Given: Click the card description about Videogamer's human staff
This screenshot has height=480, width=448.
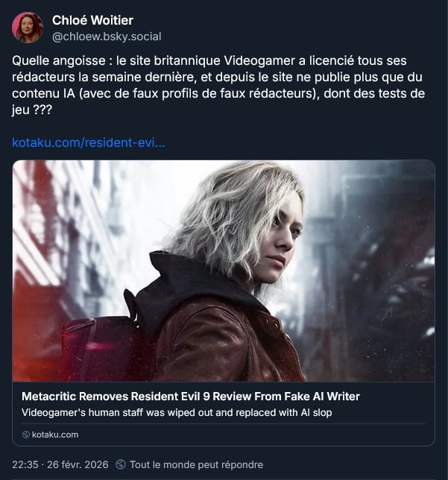Looking at the screenshot, I should [x=177, y=413].
